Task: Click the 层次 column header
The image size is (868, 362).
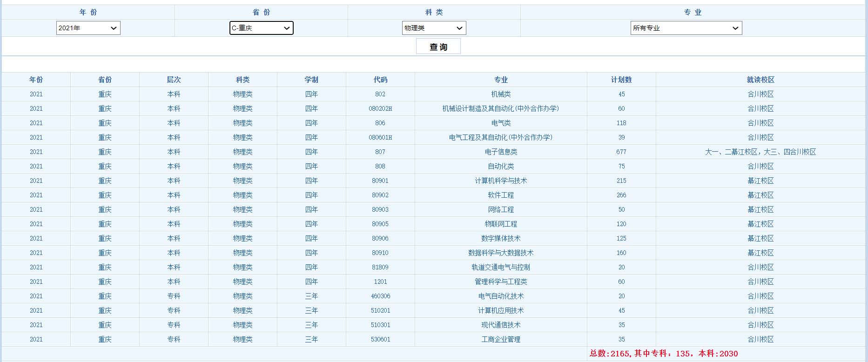Action: click(174, 80)
